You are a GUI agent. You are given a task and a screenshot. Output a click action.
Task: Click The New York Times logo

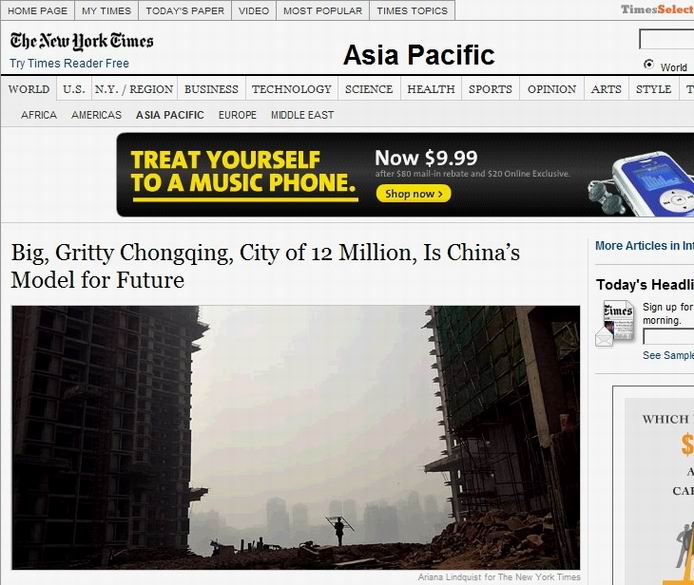tap(81, 41)
